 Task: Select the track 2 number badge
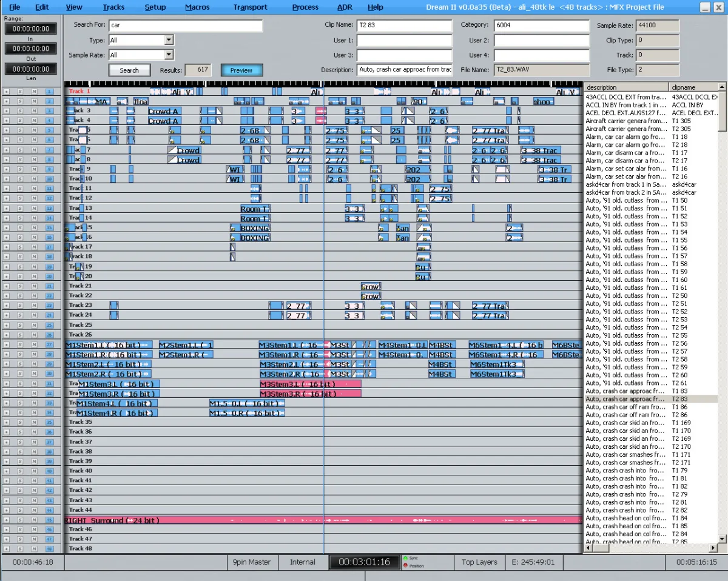click(50, 101)
